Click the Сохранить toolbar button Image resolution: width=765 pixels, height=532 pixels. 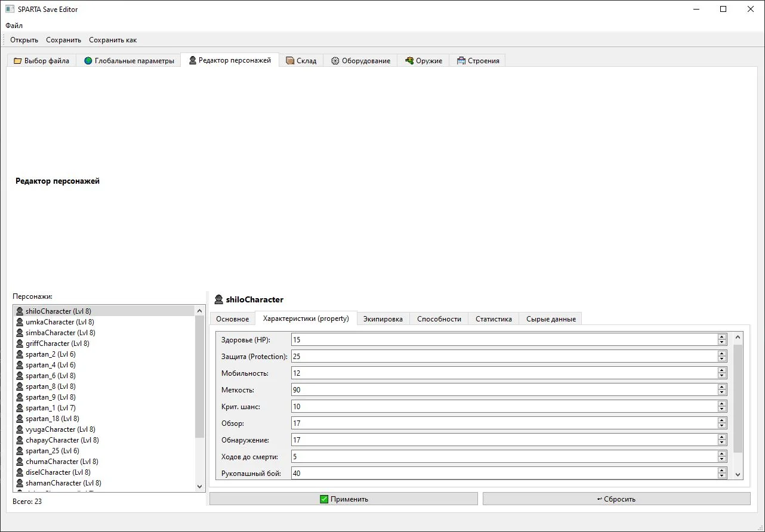click(x=63, y=40)
